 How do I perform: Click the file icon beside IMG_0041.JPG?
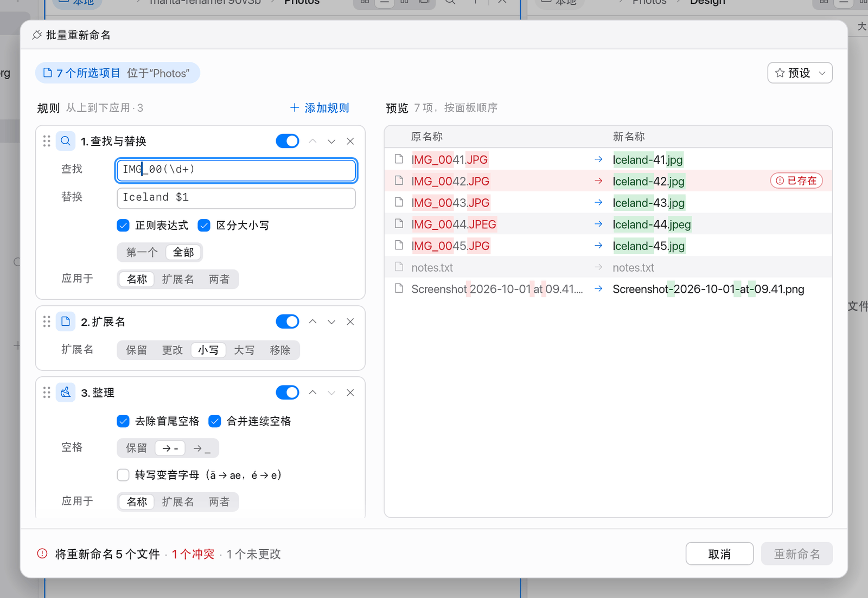click(399, 159)
